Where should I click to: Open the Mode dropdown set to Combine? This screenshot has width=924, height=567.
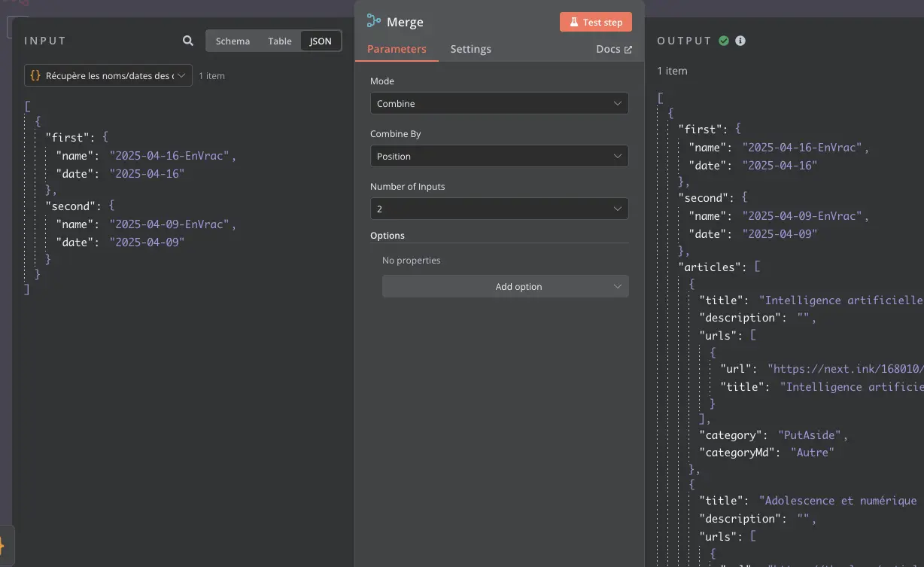pos(500,103)
